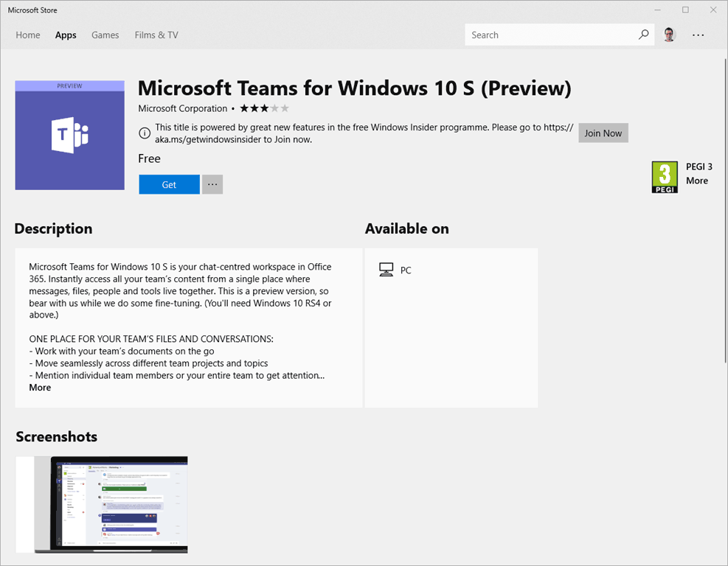
Task: Switch to the Games tab
Action: (105, 35)
